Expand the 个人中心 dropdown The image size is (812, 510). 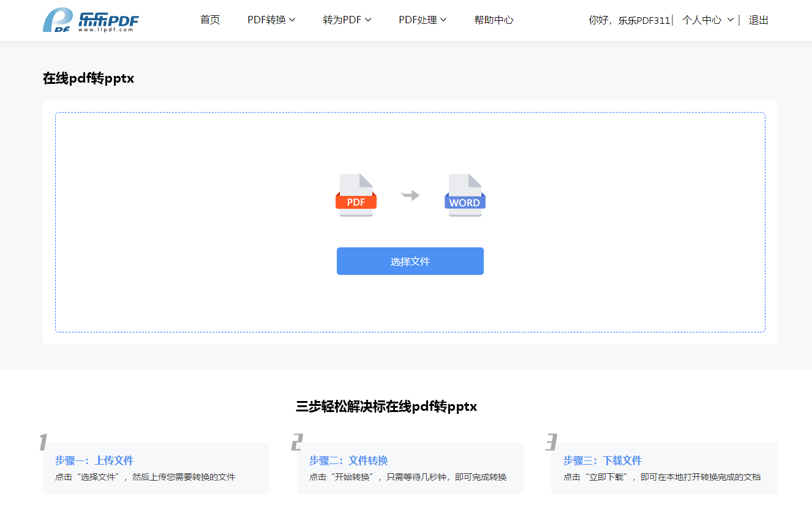707,20
